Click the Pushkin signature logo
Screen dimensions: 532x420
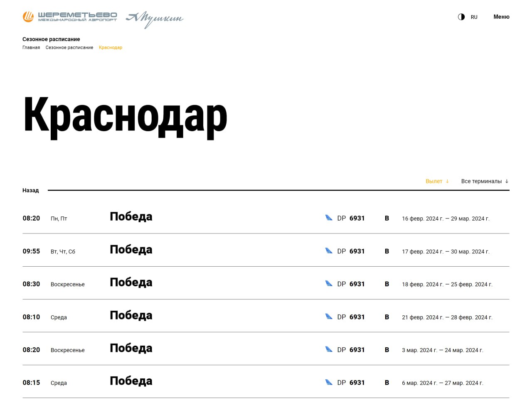click(155, 19)
